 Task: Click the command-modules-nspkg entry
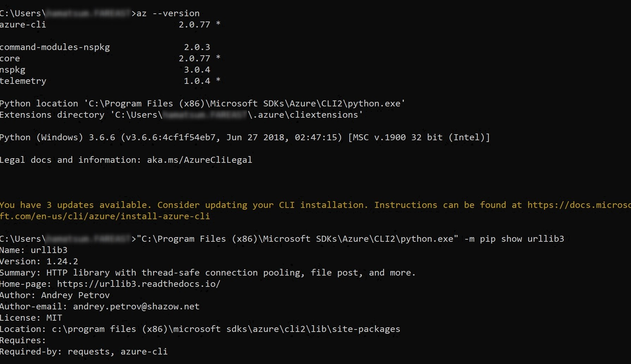coord(55,47)
